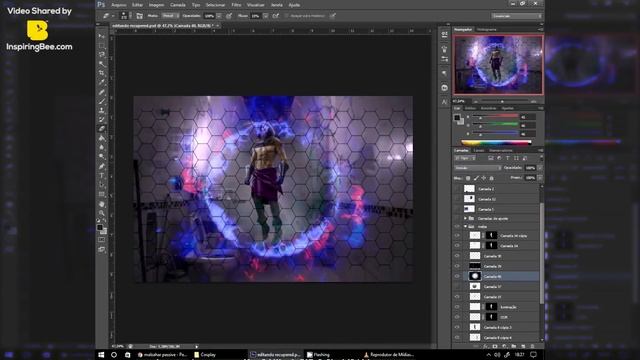The height and width of the screenshot is (360, 640).
Task: Open the Arquivo menu
Action: (119, 5)
